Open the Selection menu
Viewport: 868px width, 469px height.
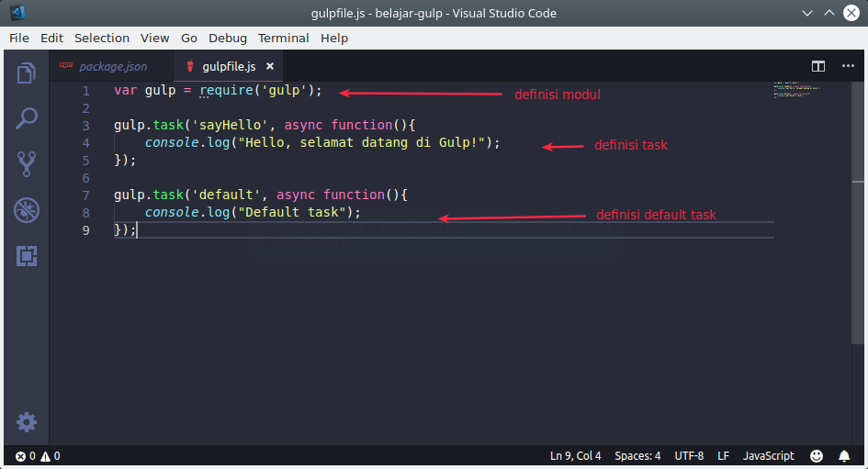(102, 39)
